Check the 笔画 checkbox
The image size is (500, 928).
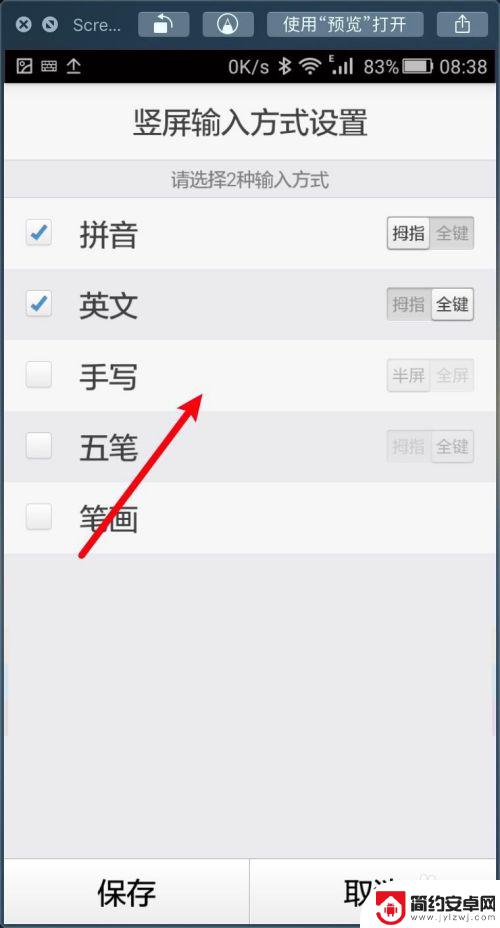tap(38, 517)
